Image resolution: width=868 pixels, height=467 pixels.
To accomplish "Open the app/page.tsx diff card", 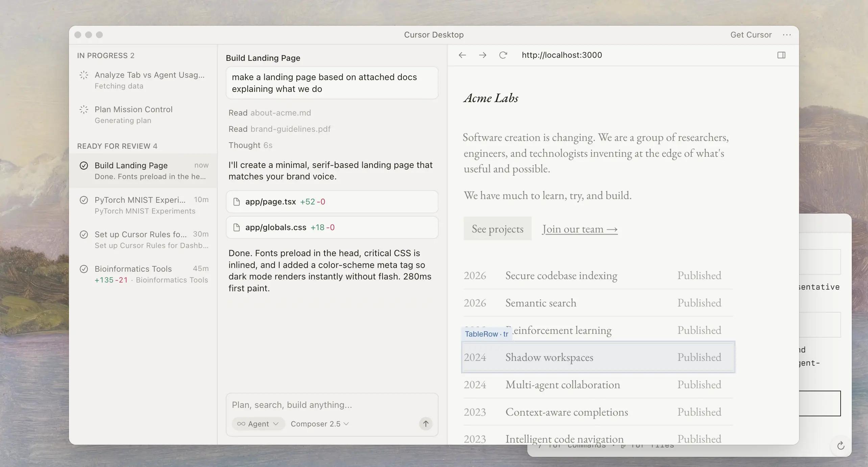I will tap(332, 202).
